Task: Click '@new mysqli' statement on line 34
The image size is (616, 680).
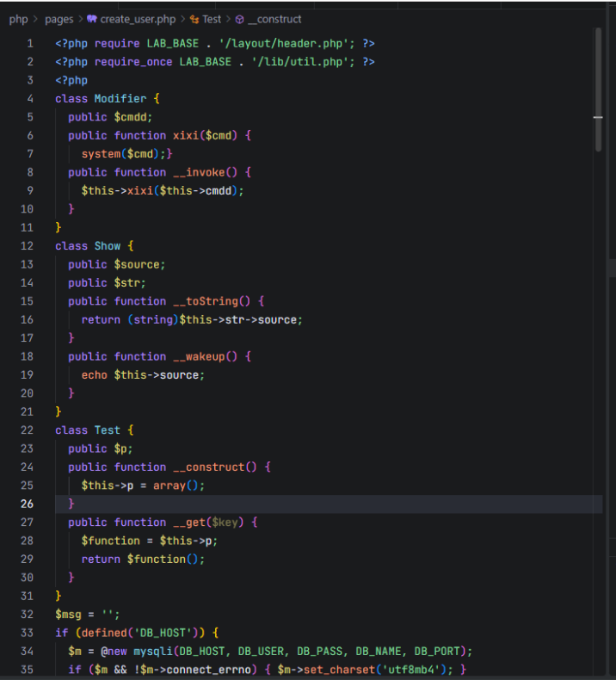Action: 137,652
